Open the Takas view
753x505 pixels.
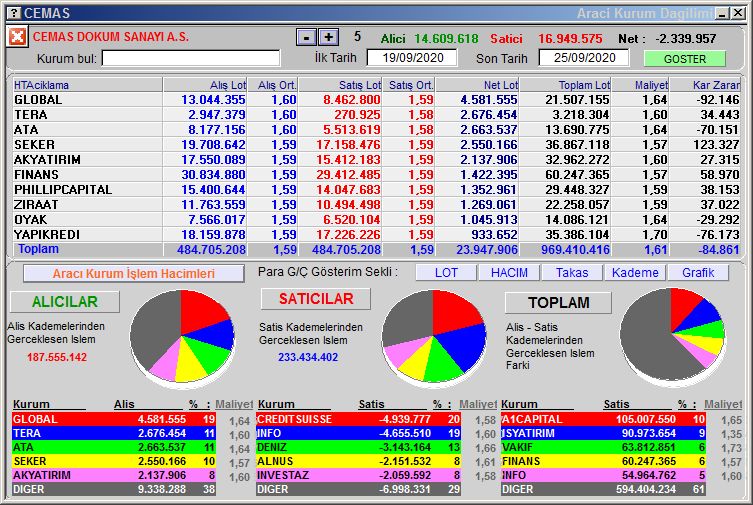point(572,273)
